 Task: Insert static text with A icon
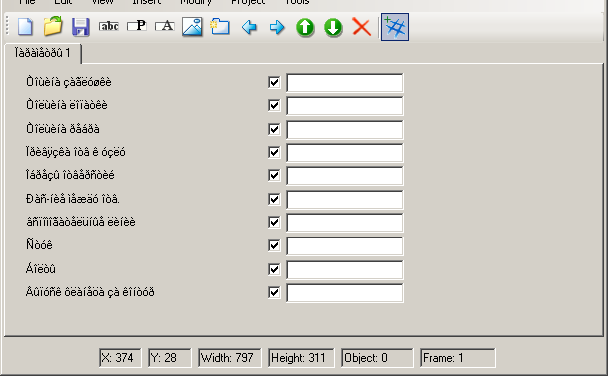[x=165, y=26]
